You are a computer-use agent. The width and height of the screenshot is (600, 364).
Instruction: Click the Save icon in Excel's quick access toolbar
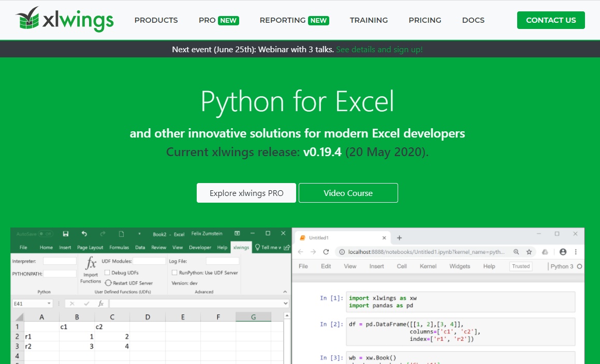[66, 234]
